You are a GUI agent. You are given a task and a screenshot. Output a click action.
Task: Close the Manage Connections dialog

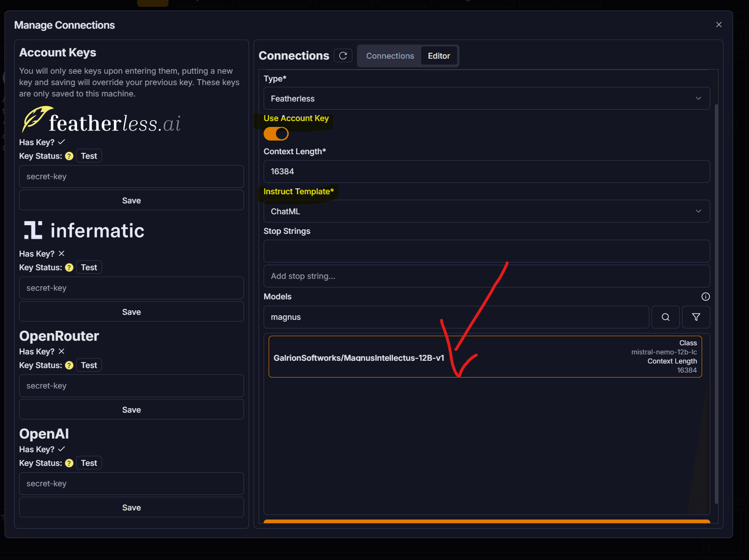[719, 25]
